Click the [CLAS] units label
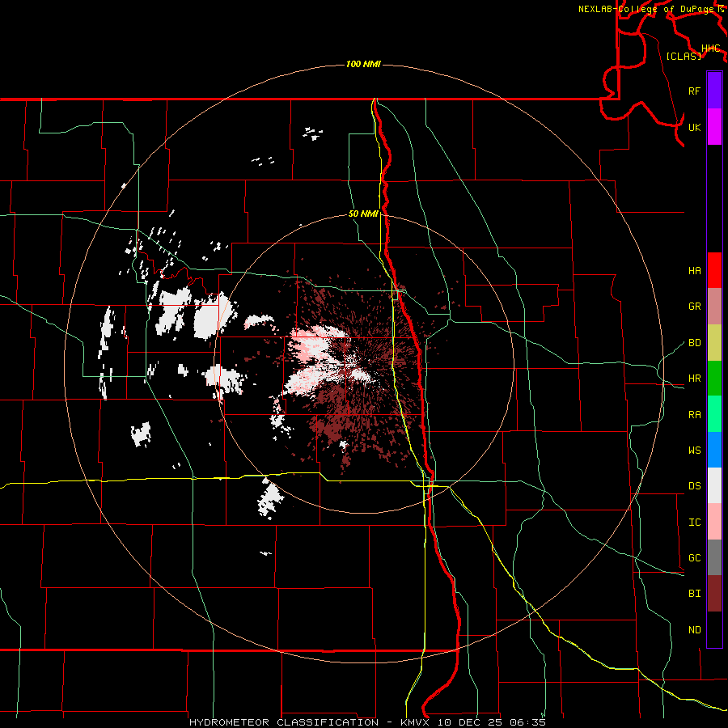This screenshot has width=728, height=728. click(x=684, y=56)
